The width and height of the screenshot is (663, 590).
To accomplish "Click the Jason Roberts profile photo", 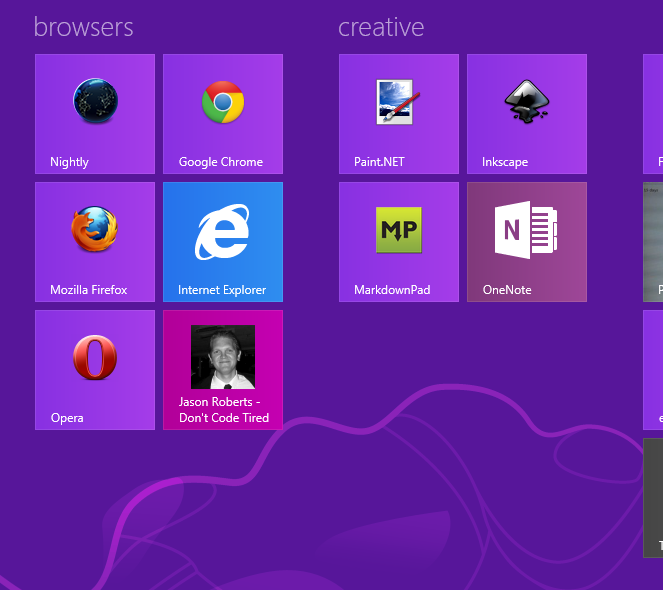I will click(x=223, y=357).
